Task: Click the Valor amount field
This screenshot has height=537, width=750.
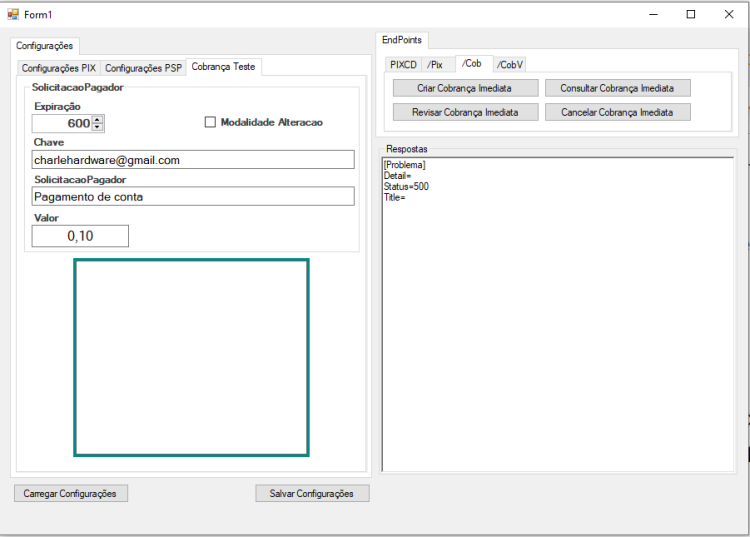Action: pyautogui.click(x=80, y=236)
